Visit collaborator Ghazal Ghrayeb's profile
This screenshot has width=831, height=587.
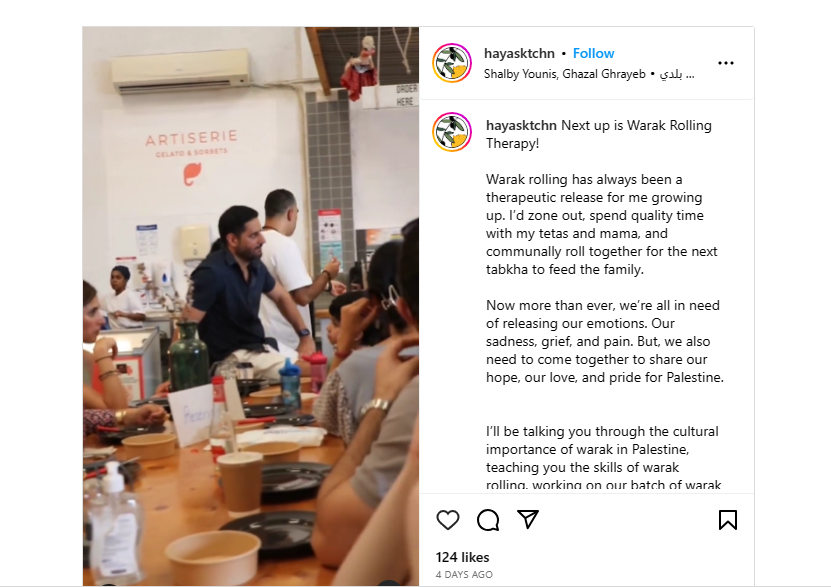(604, 74)
